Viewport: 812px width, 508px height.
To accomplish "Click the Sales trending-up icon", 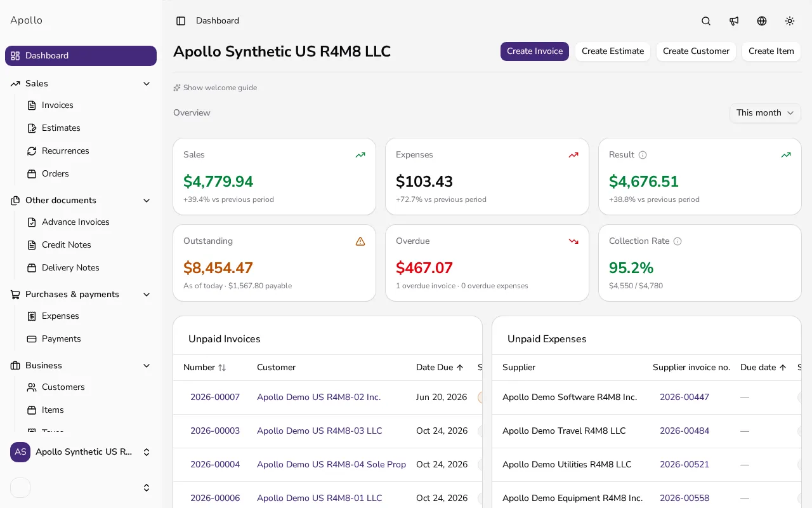I will point(360,155).
